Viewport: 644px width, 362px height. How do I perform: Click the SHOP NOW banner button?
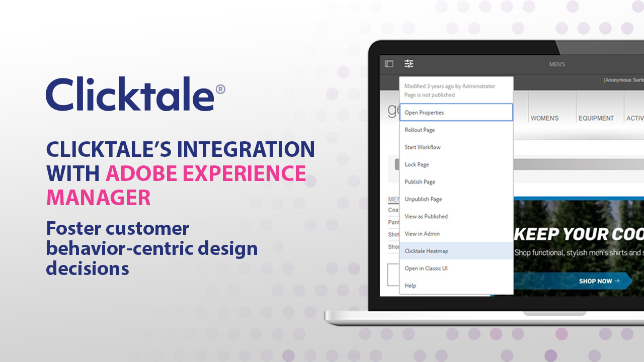(x=599, y=281)
